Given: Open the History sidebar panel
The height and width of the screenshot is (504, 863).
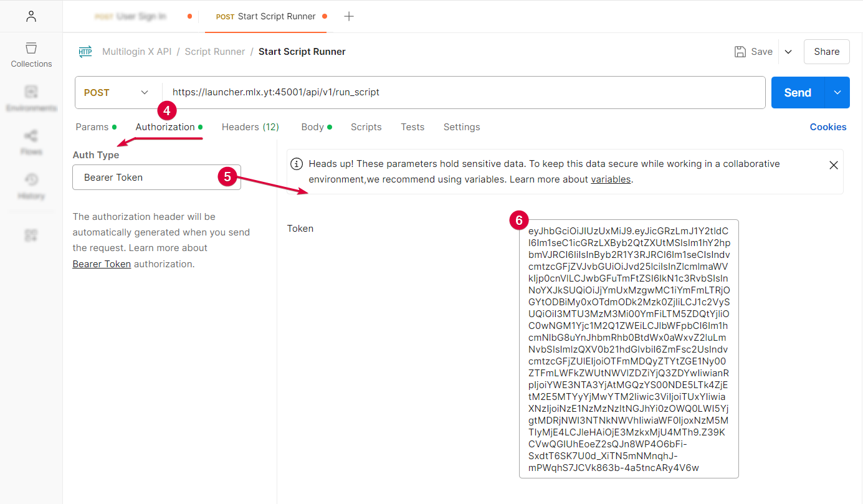Looking at the screenshot, I should (x=31, y=186).
